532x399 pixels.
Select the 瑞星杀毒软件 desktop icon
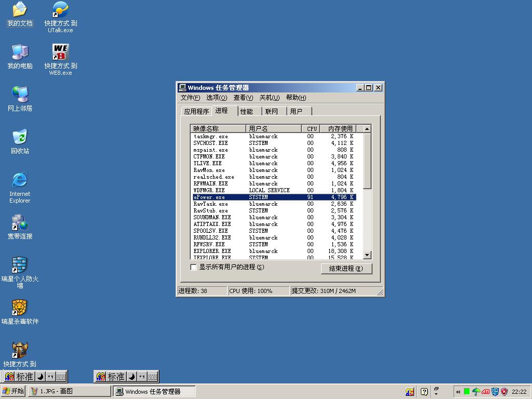20,312
